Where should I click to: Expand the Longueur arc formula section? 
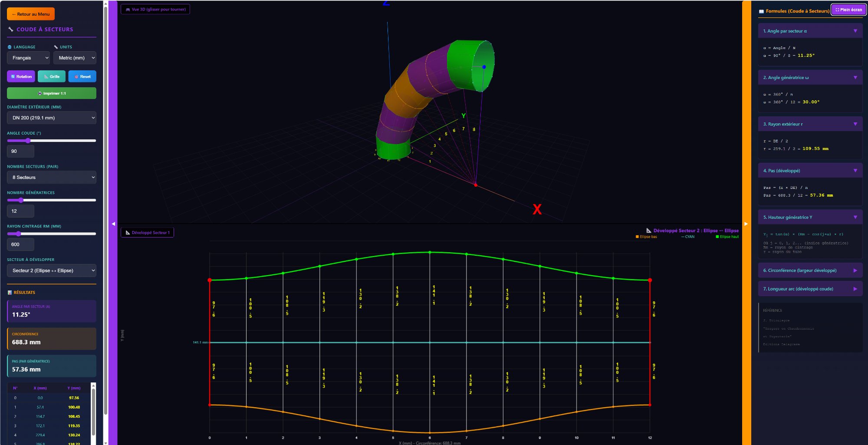pos(810,289)
